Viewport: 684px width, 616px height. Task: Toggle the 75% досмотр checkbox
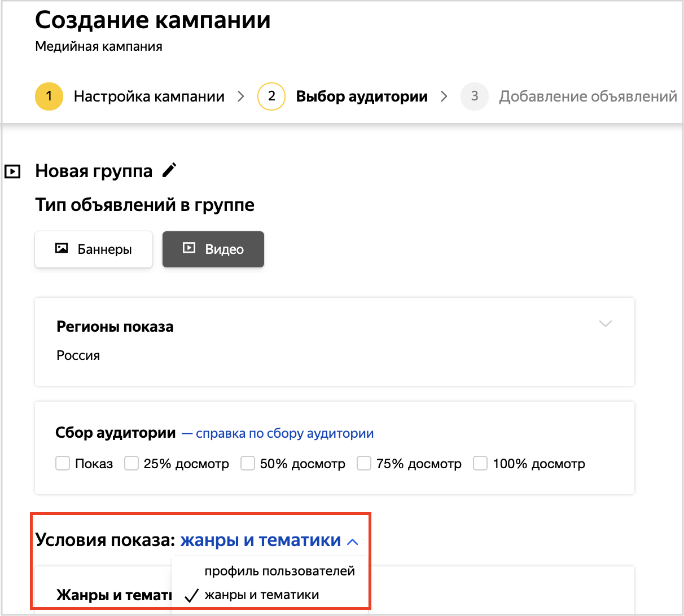(x=364, y=464)
